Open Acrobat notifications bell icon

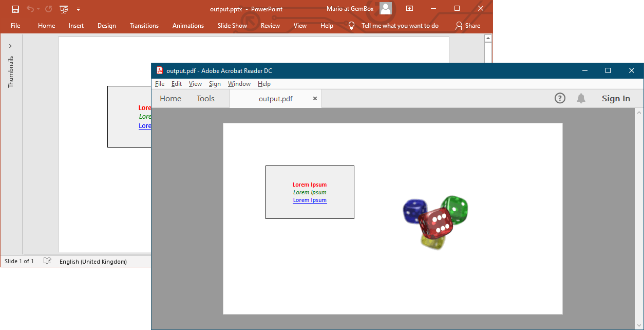coord(581,98)
